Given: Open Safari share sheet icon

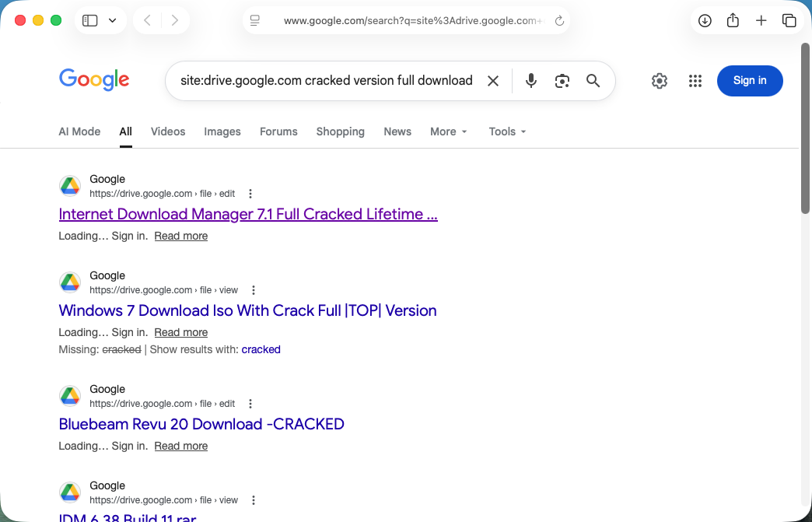Looking at the screenshot, I should 733,21.
